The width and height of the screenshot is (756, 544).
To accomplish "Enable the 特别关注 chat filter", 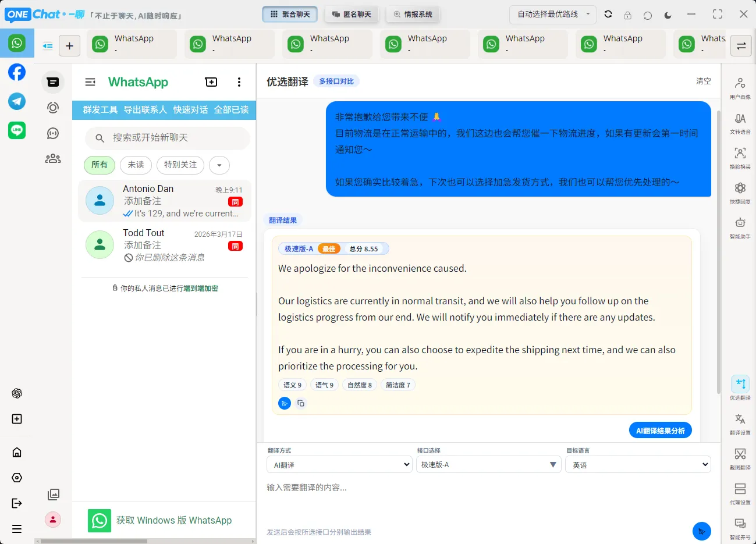I will pyautogui.click(x=180, y=165).
